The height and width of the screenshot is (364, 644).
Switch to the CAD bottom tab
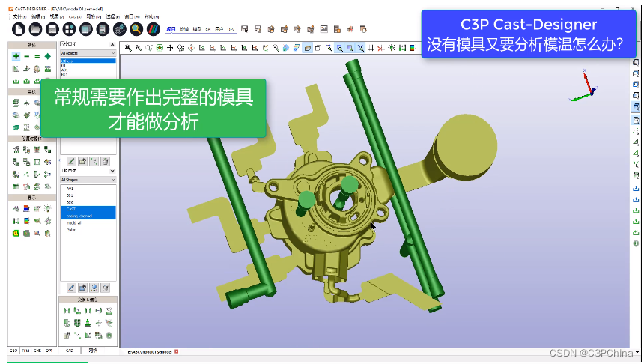coord(70,351)
